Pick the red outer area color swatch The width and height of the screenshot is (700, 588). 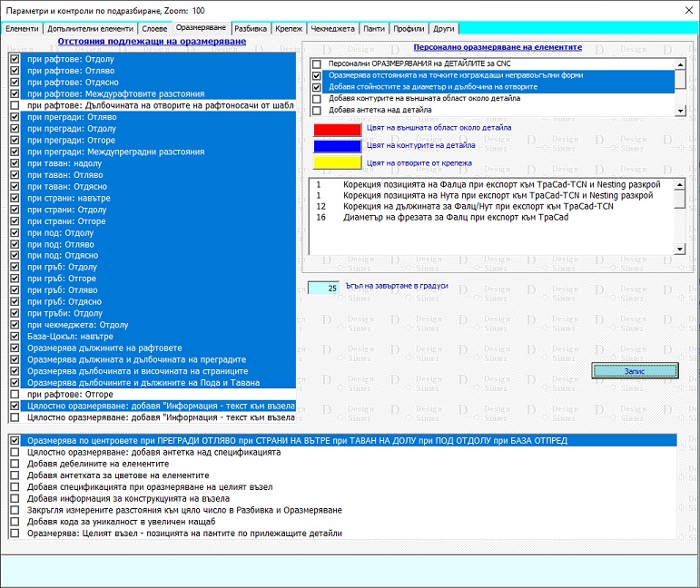pos(337,129)
